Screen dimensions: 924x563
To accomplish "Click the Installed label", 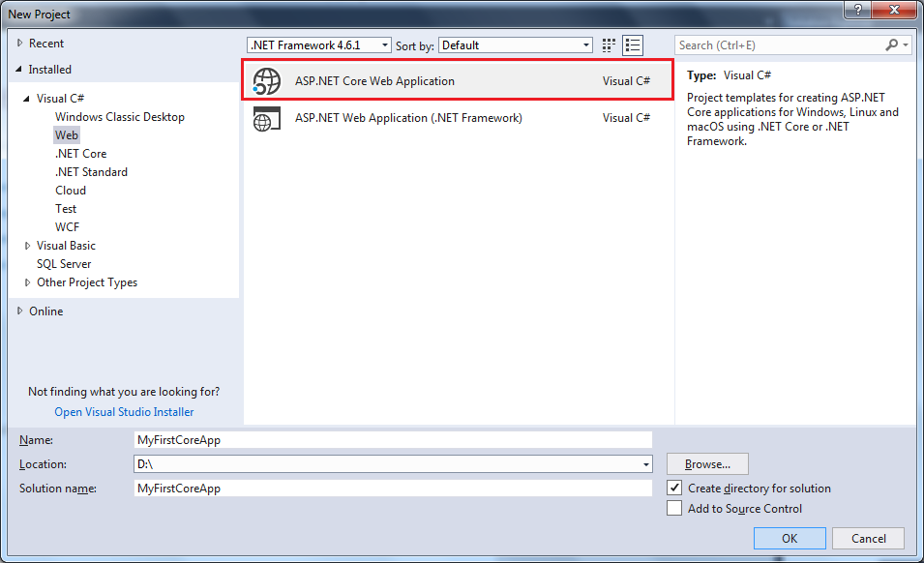I will [50, 70].
